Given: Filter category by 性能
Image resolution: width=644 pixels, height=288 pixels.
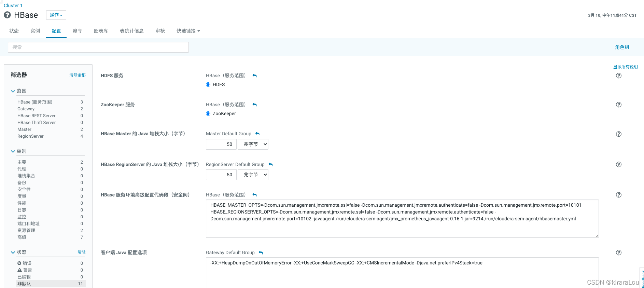Looking at the screenshot, I should [x=50, y=203].
